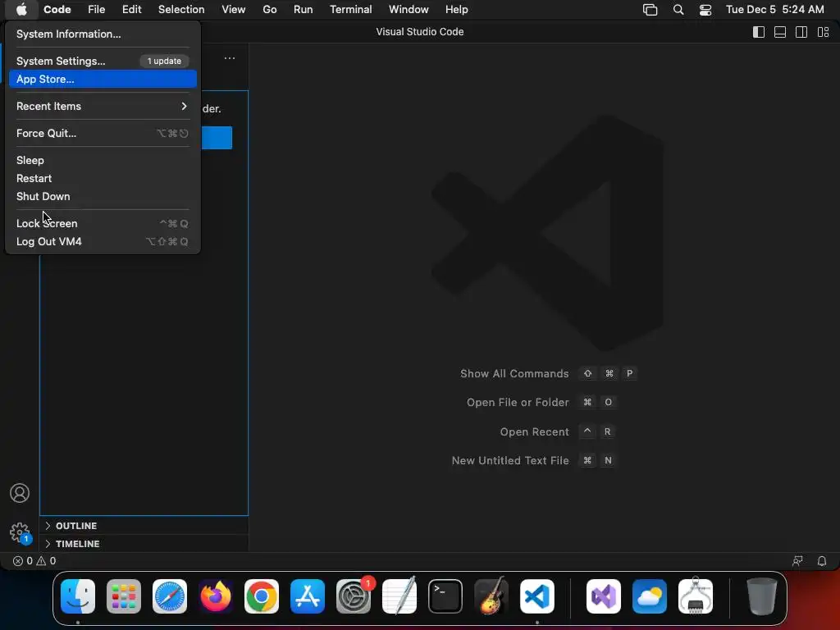Screen dimensions: 840x630
Task: Open the Apple menu icon
Action: 21,9
